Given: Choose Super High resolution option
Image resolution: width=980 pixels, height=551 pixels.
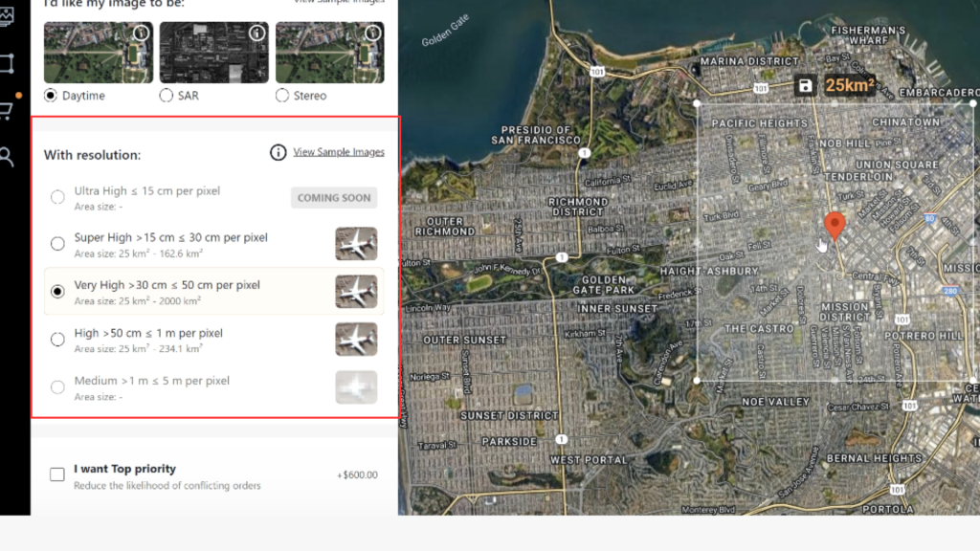Looking at the screenshot, I should click(57, 244).
